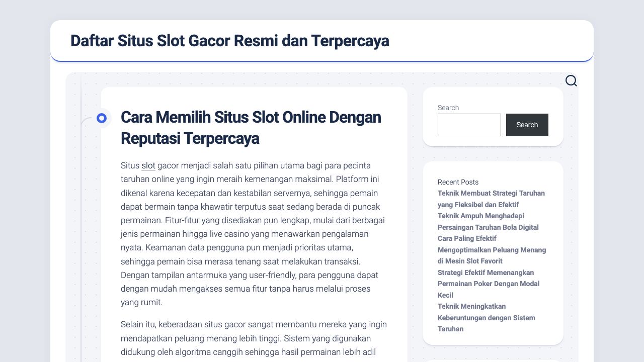
Task: Submit with the dark Search button
Action: point(527,125)
